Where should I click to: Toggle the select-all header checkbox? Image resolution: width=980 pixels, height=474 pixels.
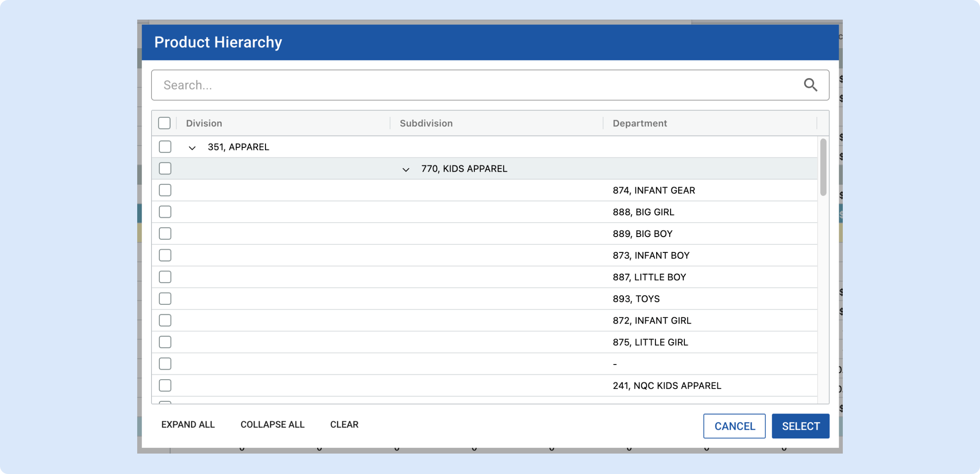tap(164, 123)
